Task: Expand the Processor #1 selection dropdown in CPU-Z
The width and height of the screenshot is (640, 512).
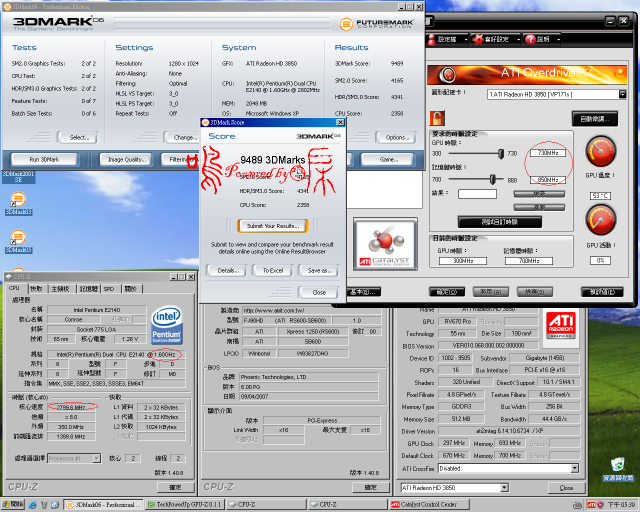Action: pyautogui.click(x=96, y=459)
